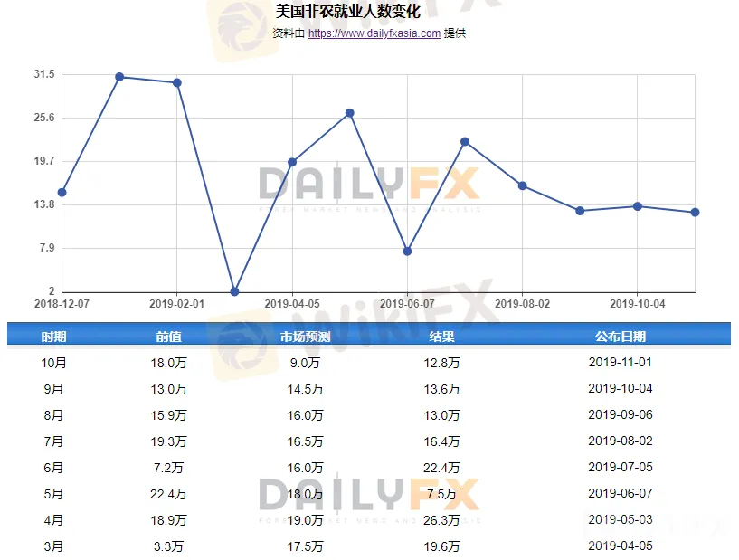Click the chart's highest data point near 31.5
The image size is (739, 560).
pyautogui.click(x=119, y=77)
